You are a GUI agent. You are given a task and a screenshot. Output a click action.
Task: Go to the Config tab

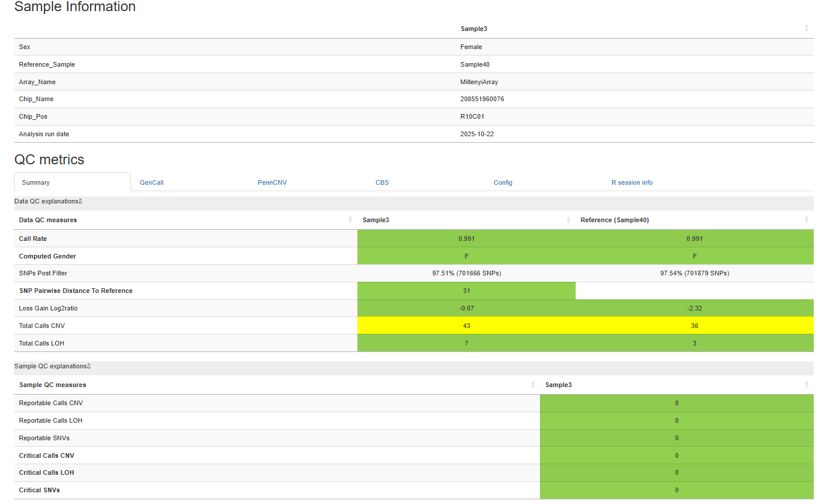(x=503, y=182)
